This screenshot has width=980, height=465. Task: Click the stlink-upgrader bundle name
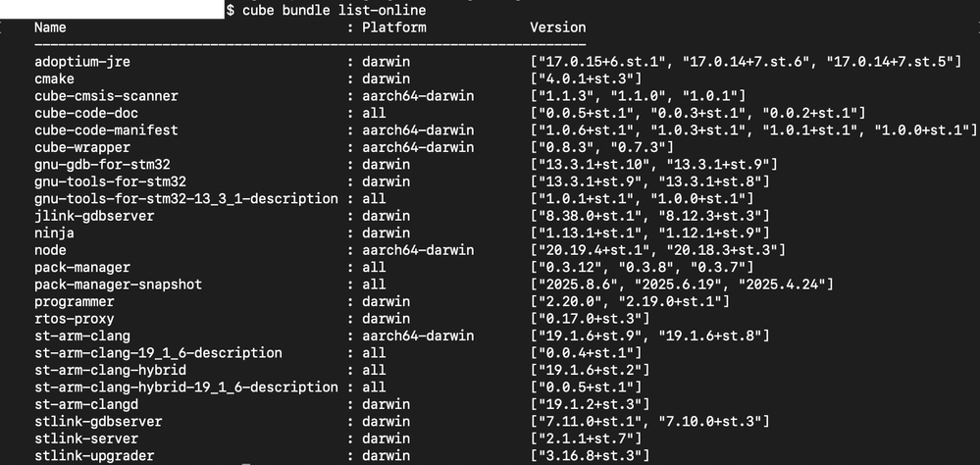[95, 454]
